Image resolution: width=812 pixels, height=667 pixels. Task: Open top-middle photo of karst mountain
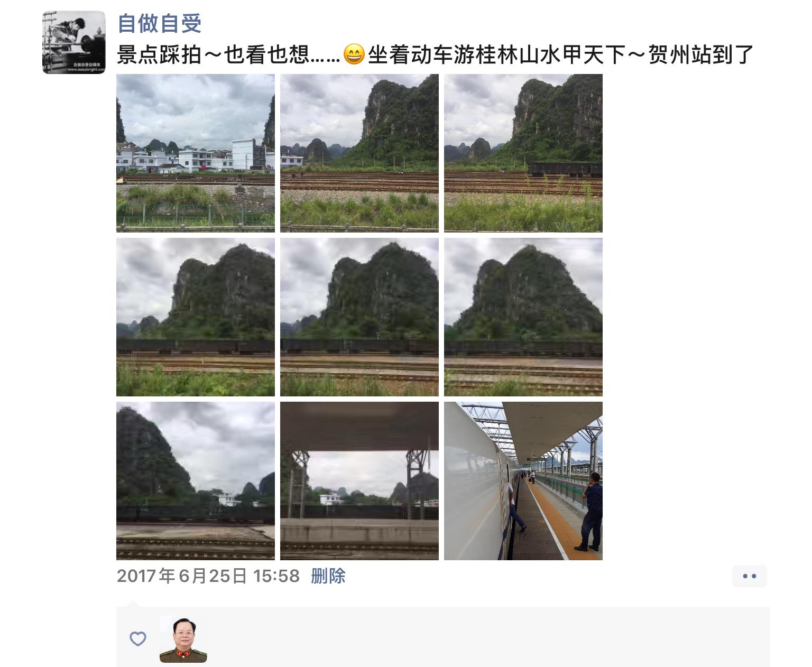(359, 153)
